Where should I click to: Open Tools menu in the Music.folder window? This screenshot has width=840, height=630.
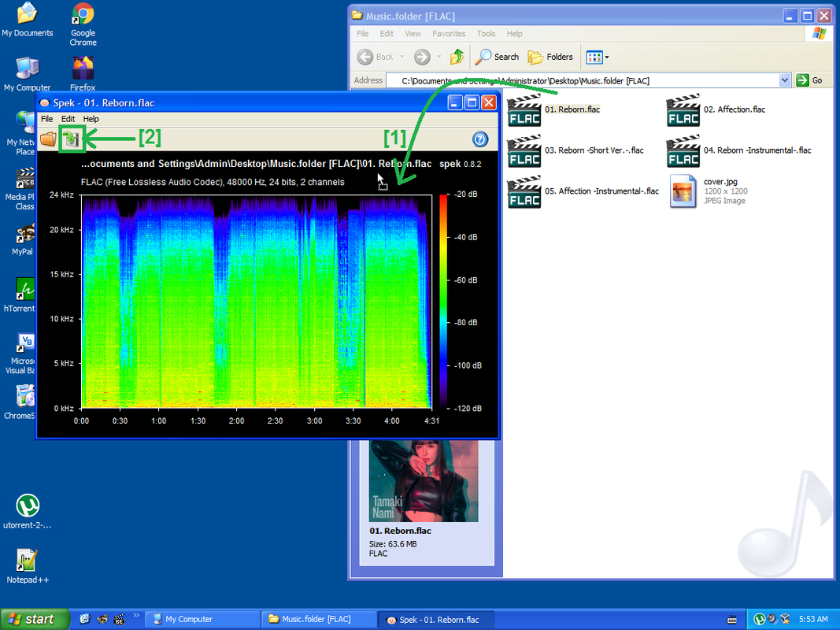click(x=487, y=33)
